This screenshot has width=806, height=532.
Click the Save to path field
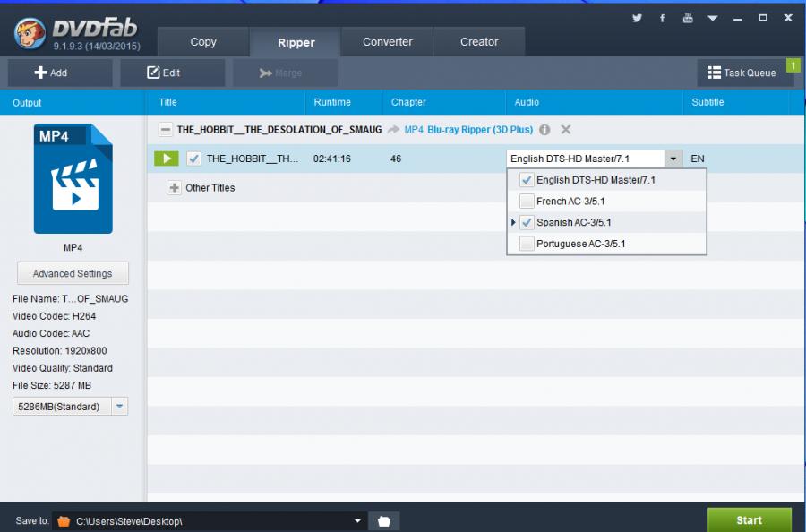coord(210,521)
